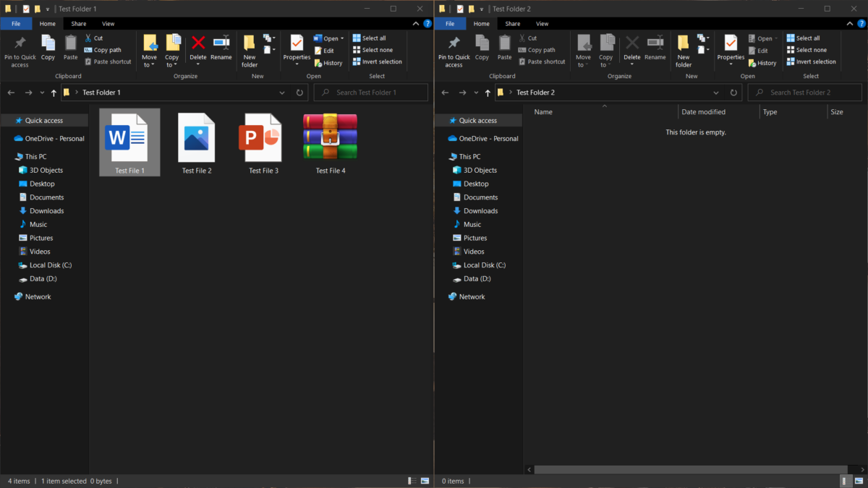Viewport: 868px width, 488px height.
Task: Click Edit in Test Folder 1 ribbon
Action: tap(323, 51)
